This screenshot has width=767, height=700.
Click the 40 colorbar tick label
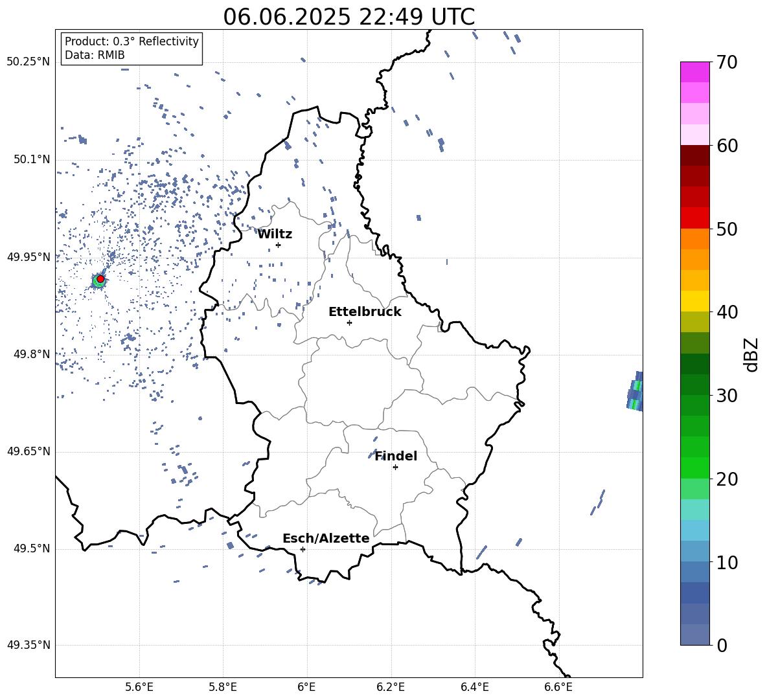pyautogui.click(x=726, y=312)
